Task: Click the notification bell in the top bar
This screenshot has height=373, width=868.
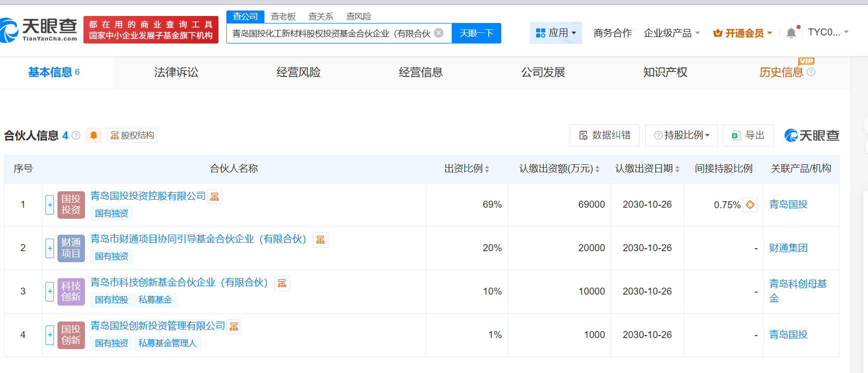Action: [791, 33]
